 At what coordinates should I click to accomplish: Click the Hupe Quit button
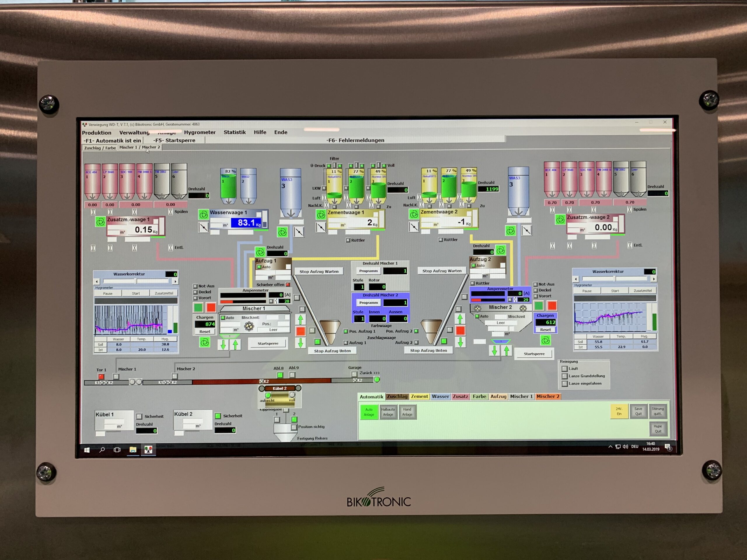(x=658, y=429)
